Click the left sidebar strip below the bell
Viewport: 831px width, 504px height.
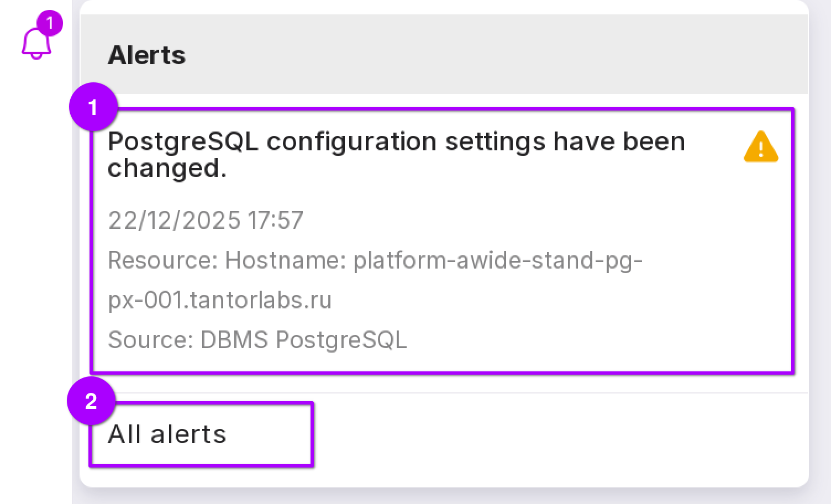tap(35, 276)
